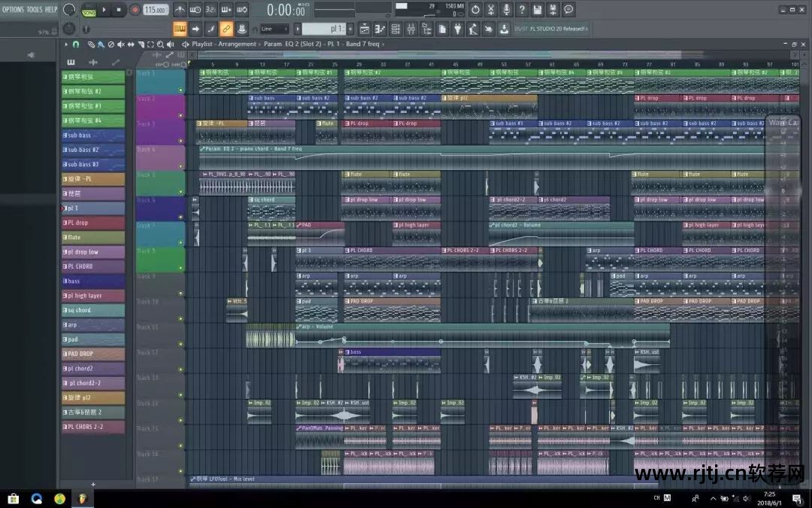
Task: Toggle the metronome icon
Action: pyautogui.click(x=180, y=10)
